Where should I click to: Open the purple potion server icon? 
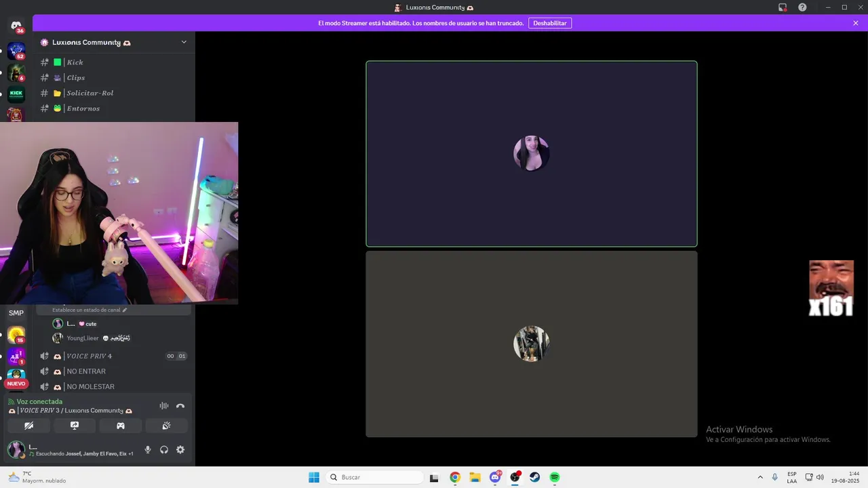pyautogui.click(x=16, y=357)
